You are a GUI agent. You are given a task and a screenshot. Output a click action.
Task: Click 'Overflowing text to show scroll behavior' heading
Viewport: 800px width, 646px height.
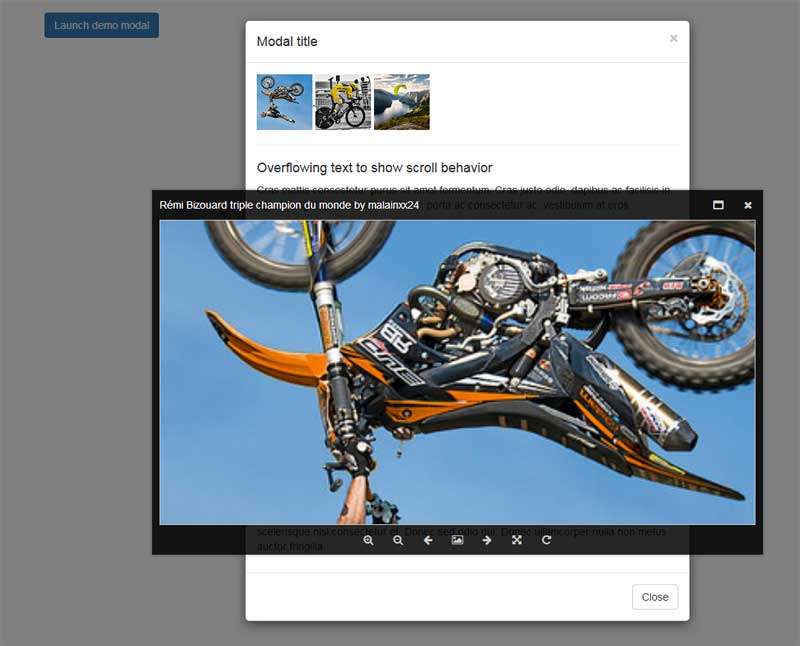(374, 168)
